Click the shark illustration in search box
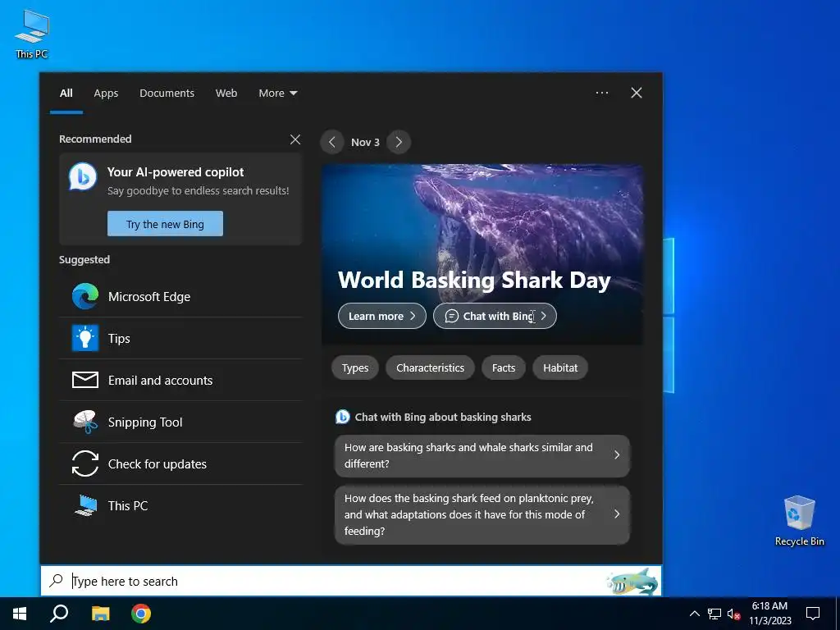 (x=632, y=582)
